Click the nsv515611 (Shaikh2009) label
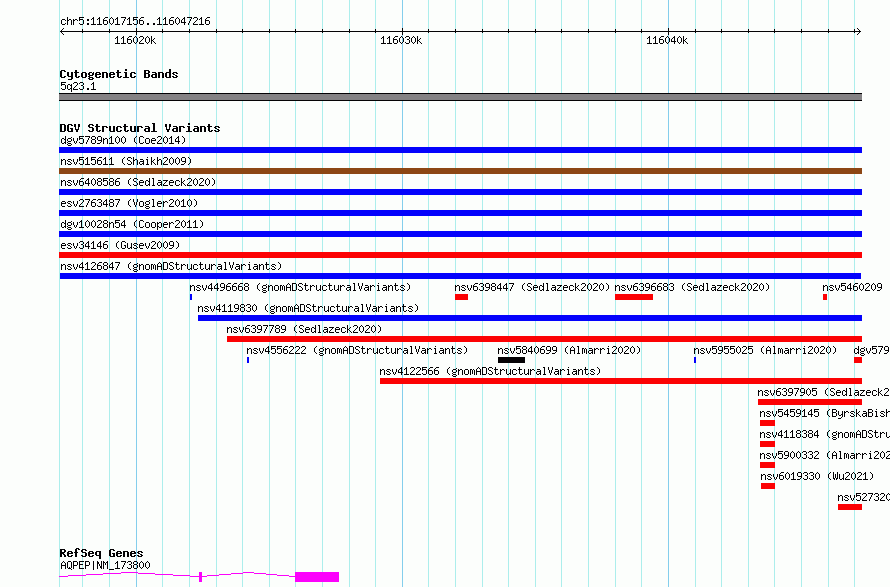This screenshot has width=890, height=587. pos(126,161)
